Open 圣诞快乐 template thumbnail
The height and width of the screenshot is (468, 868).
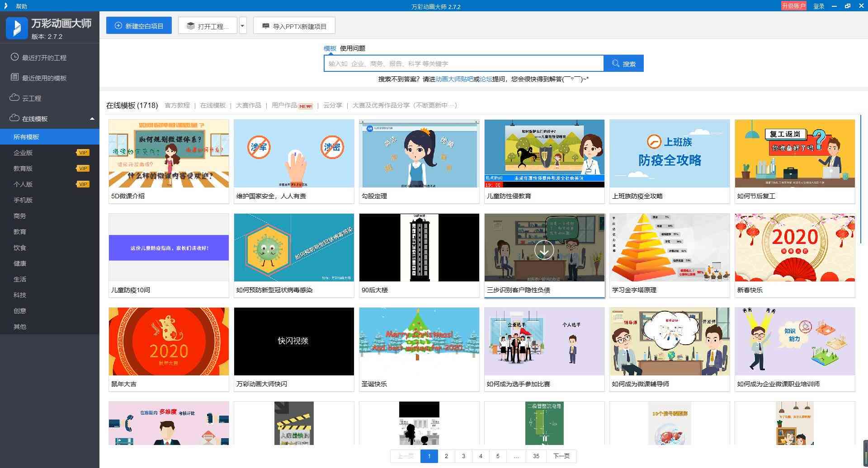coord(419,342)
